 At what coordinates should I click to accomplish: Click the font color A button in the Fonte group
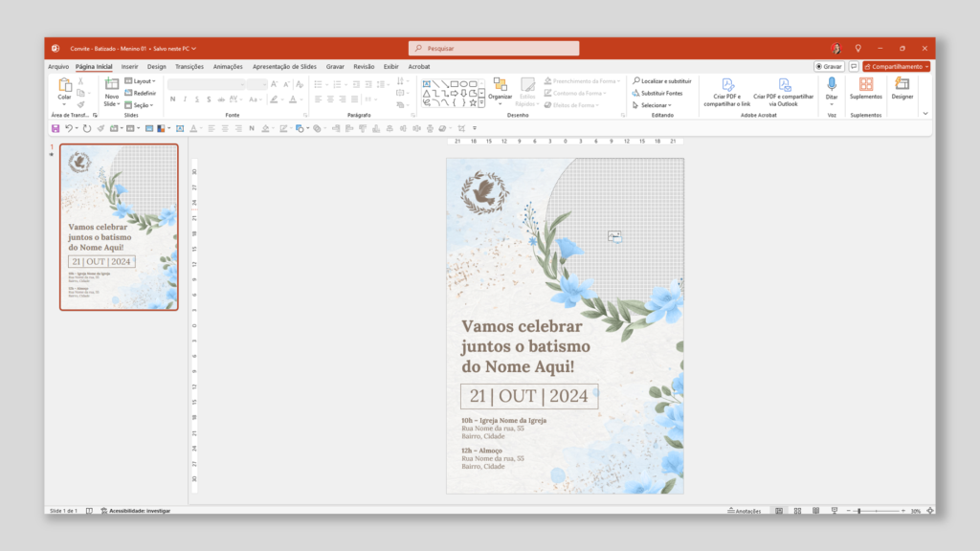coord(293,99)
